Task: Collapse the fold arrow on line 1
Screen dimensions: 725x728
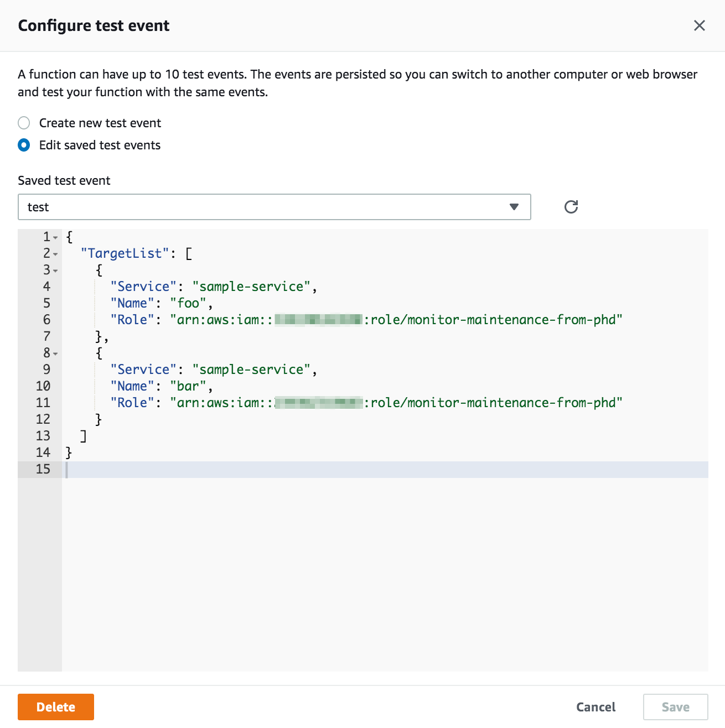Action: pyautogui.click(x=55, y=238)
